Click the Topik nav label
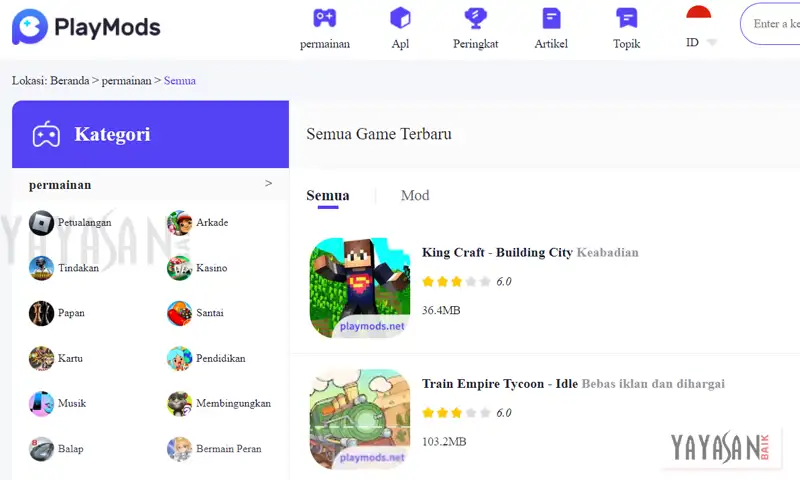 (x=627, y=44)
